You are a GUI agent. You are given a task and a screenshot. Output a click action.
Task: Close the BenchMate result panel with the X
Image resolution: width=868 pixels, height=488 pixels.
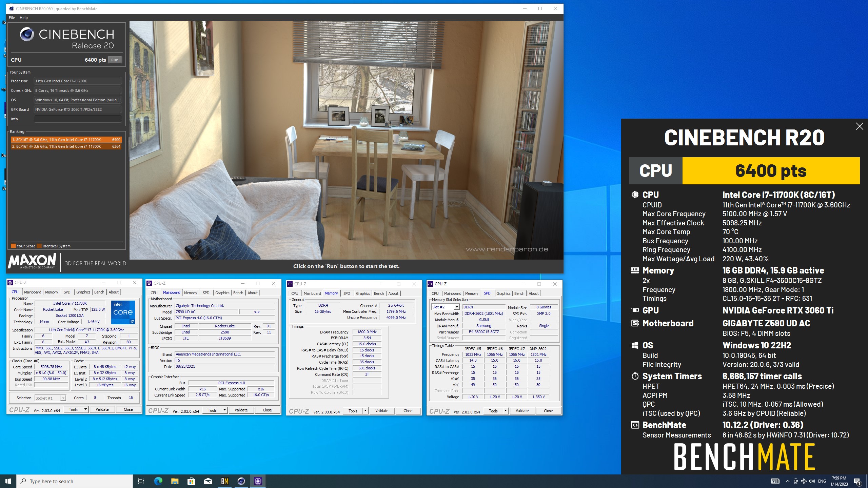pos(859,126)
